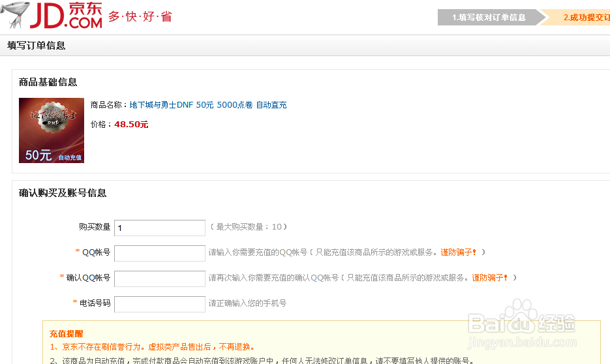Image resolution: width=610 pixels, height=364 pixels.
Task: Click the 48.50元 price text
Action: point(131,125)
